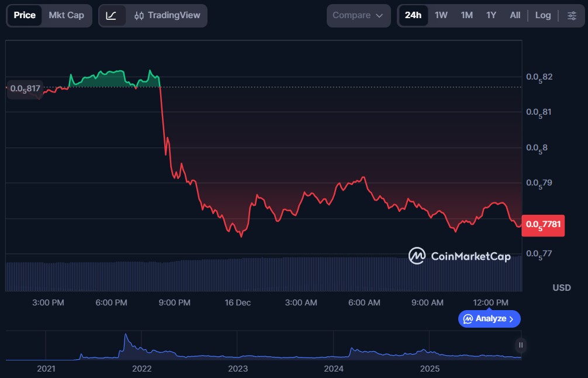Open chart settings sliders icon
This screenshot has height=378, width=588.
pos(572,16)
